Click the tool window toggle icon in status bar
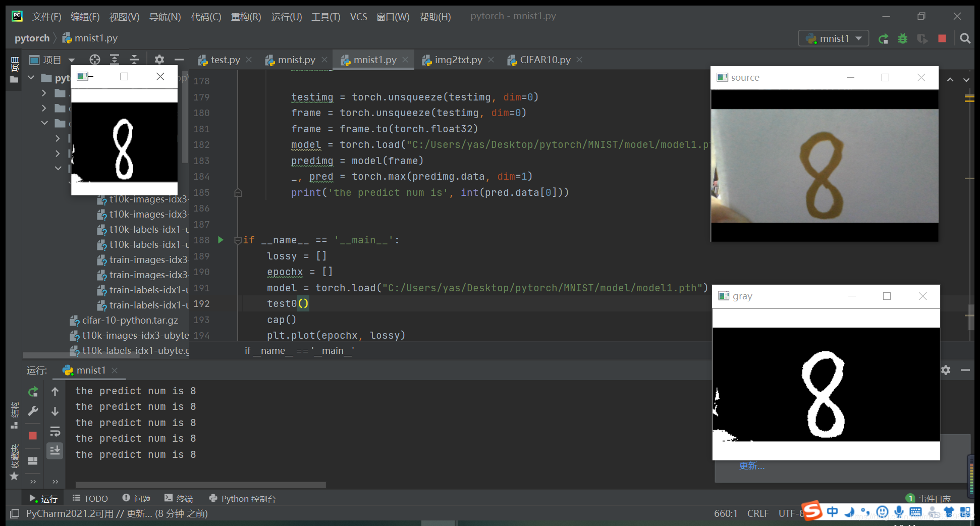 pyautogui.click(x=15, y=513)
